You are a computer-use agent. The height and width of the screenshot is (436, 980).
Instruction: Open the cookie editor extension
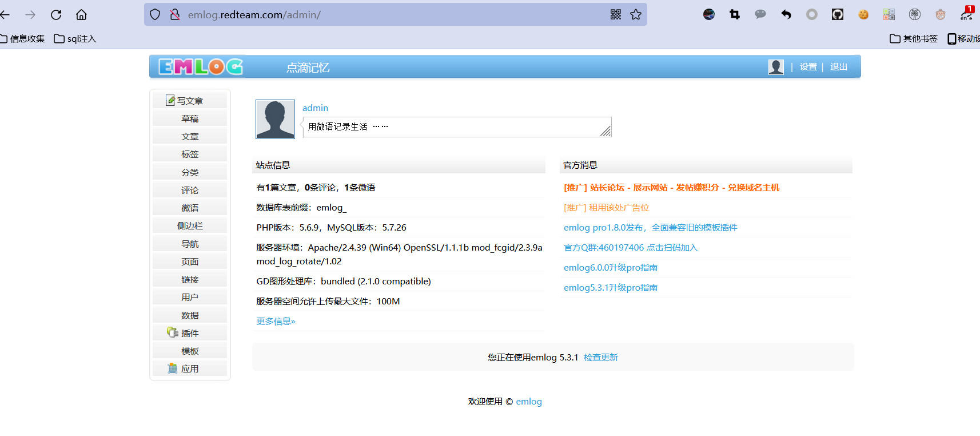[863, 15]
